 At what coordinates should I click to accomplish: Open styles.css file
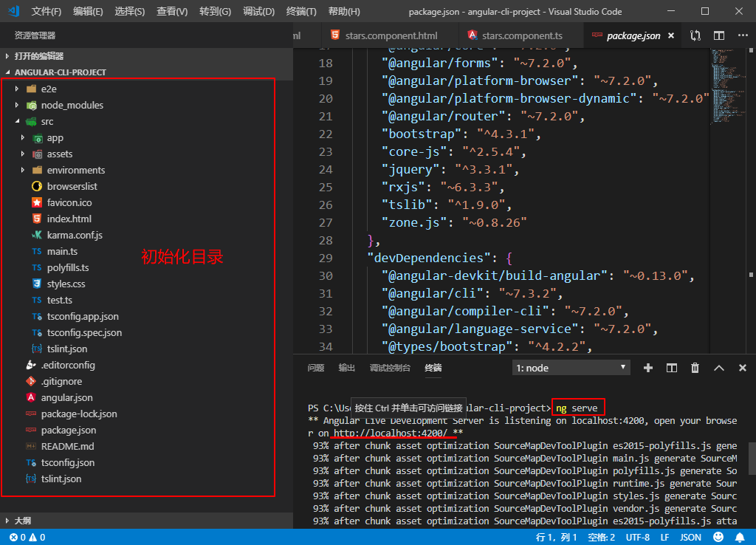coord(66,284)
